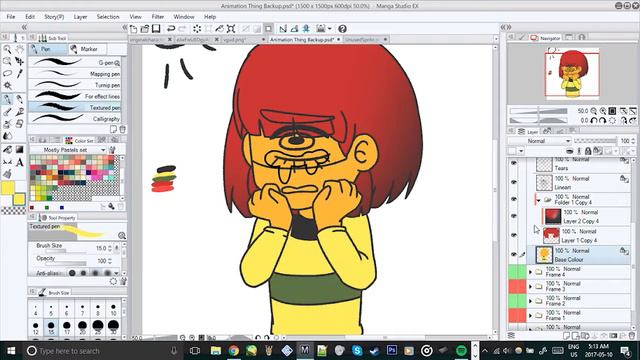Open the Selection menu

tap(108, 17)
